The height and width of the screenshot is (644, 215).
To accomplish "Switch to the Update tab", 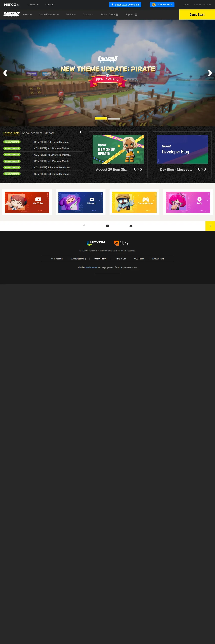I will point(50,133).
